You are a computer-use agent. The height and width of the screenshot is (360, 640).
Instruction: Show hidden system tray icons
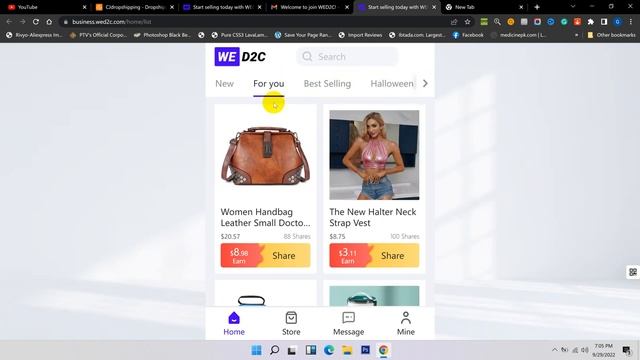pyautogui.click(x=554, y=350)
